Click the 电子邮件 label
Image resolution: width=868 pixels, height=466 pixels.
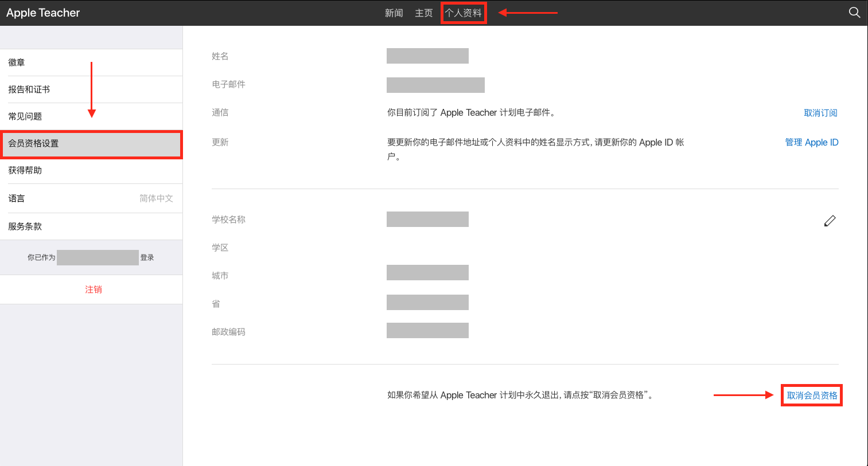pyautogui.click(x=229, y=84)
